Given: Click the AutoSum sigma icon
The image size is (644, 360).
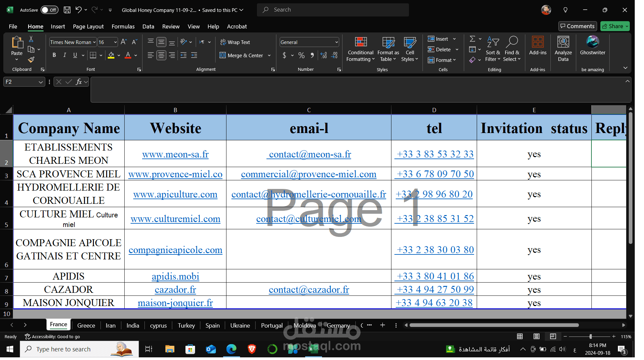Looking at the screenshot, I should click(x=472, y=39).
